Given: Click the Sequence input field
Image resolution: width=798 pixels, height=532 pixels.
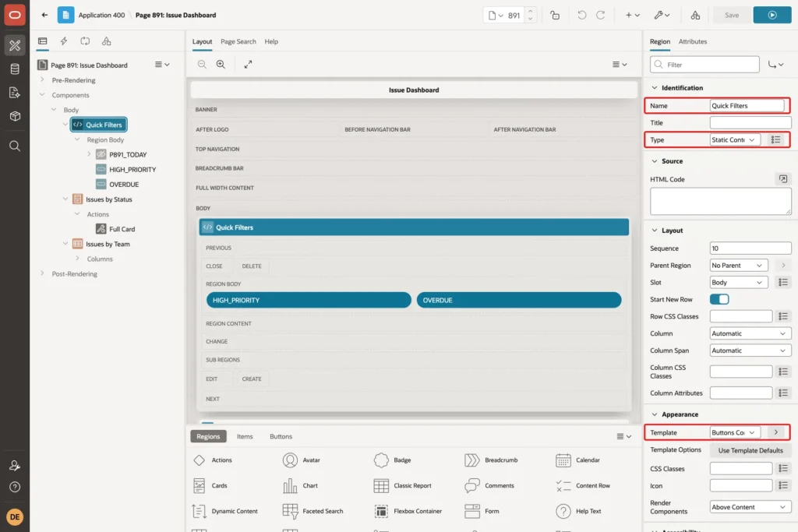Looking at the screenshot, I should coord(750,248).
